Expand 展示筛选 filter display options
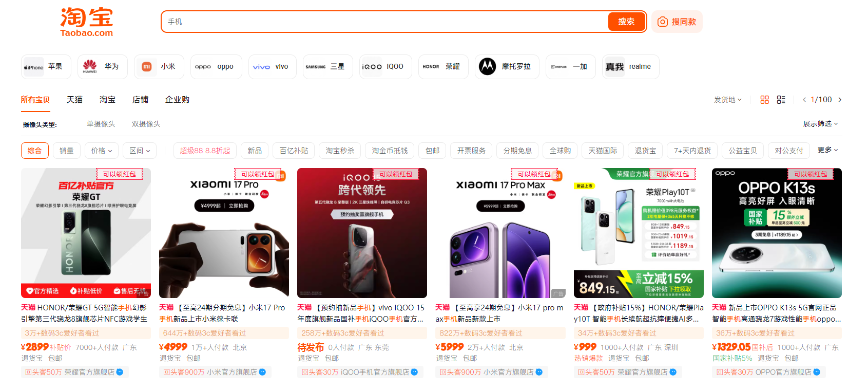This screenshot has width=868, height=390. point(820,124)
